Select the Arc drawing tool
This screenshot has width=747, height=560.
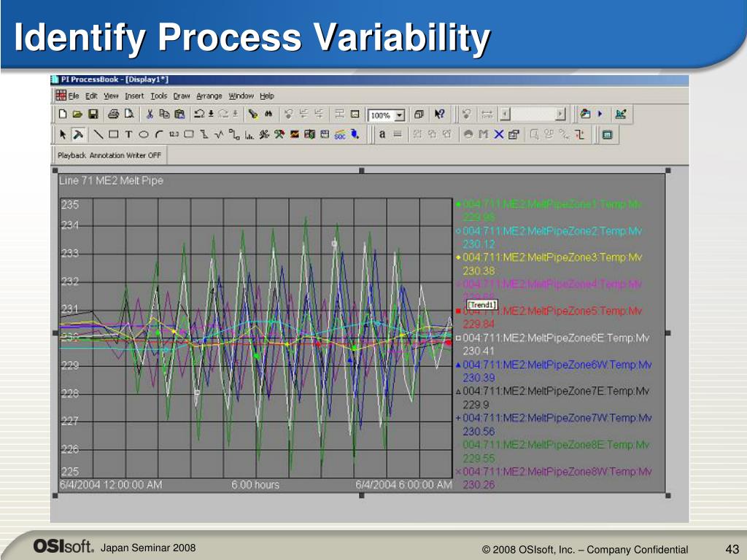click(158, 135)
